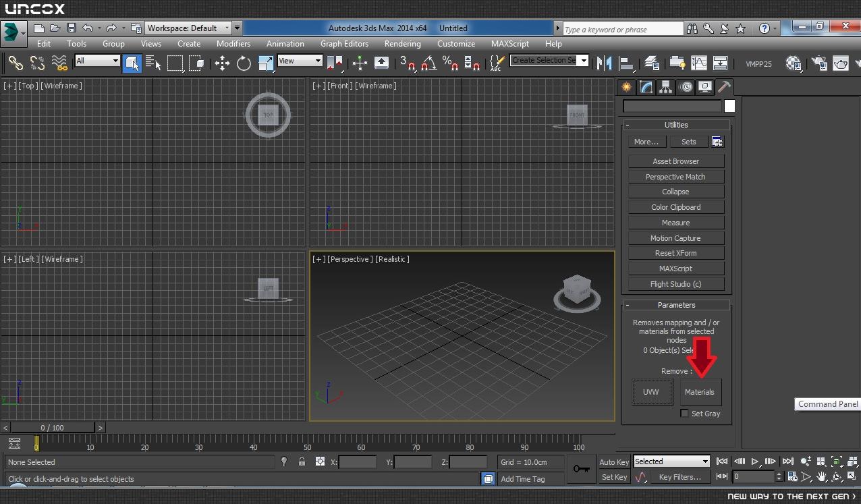
Task: Click the Bind to Space Warp icon
Action: (x=59, y=63)
